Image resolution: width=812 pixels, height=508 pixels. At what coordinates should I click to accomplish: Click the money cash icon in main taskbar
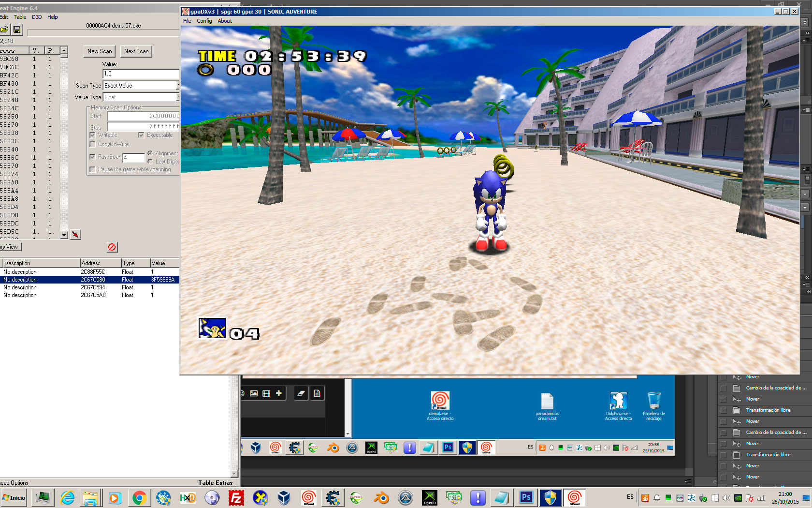(454, 497)
